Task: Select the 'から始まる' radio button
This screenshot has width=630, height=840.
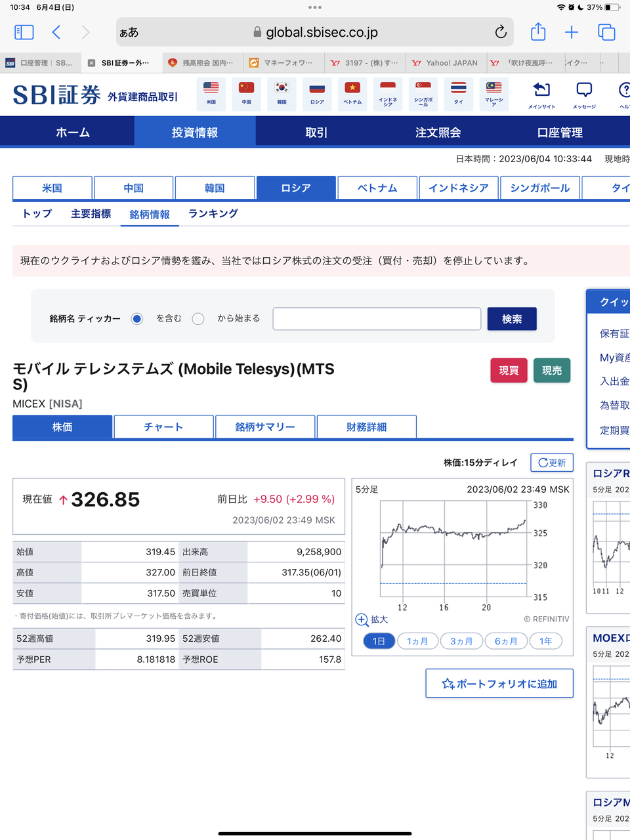Action: 198,319
